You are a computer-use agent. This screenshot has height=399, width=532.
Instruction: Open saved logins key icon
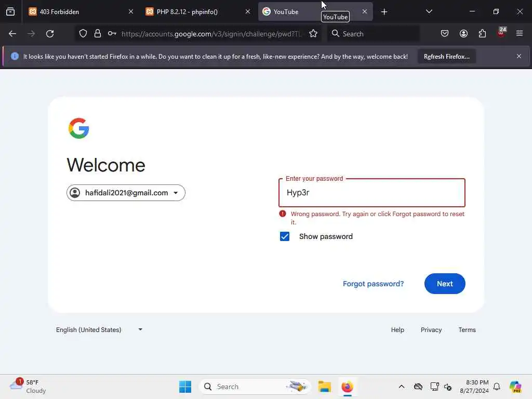tap(112, 34)
